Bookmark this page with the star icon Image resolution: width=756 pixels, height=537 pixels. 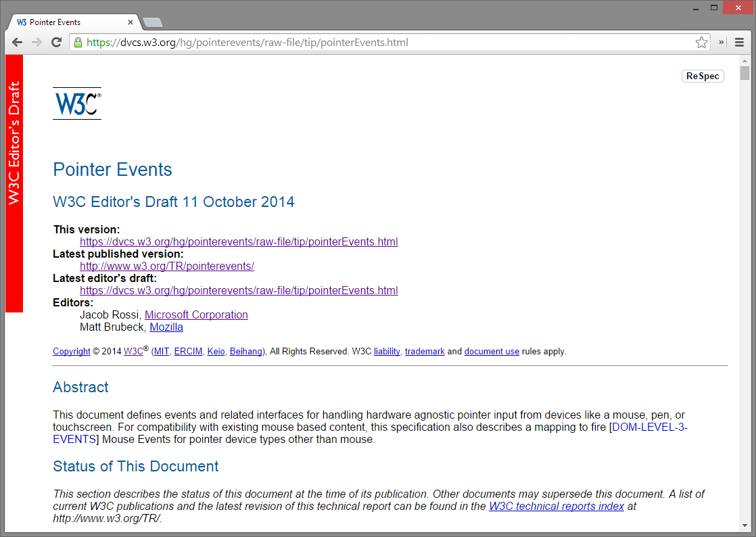point(701,42)
